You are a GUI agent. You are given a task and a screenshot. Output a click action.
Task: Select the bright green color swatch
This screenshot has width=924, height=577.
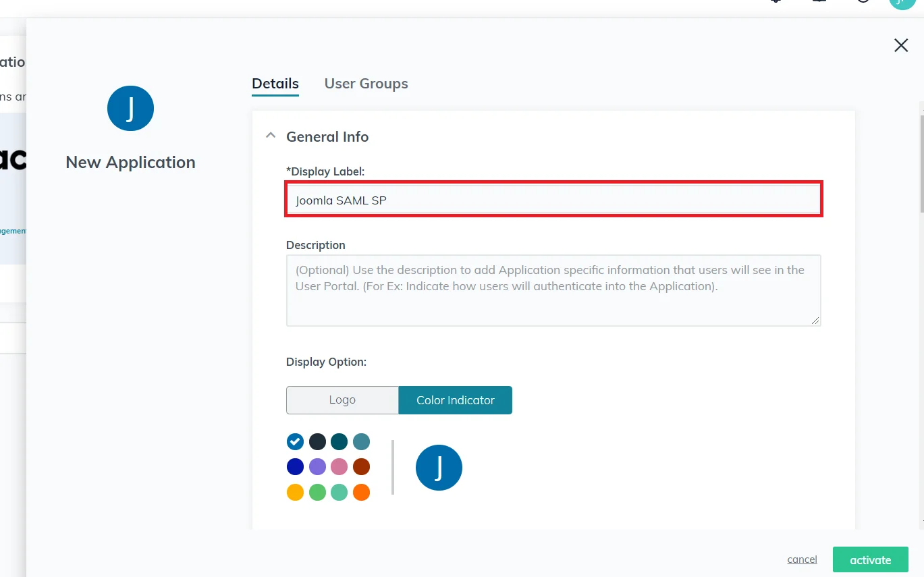tap(317, 493)
